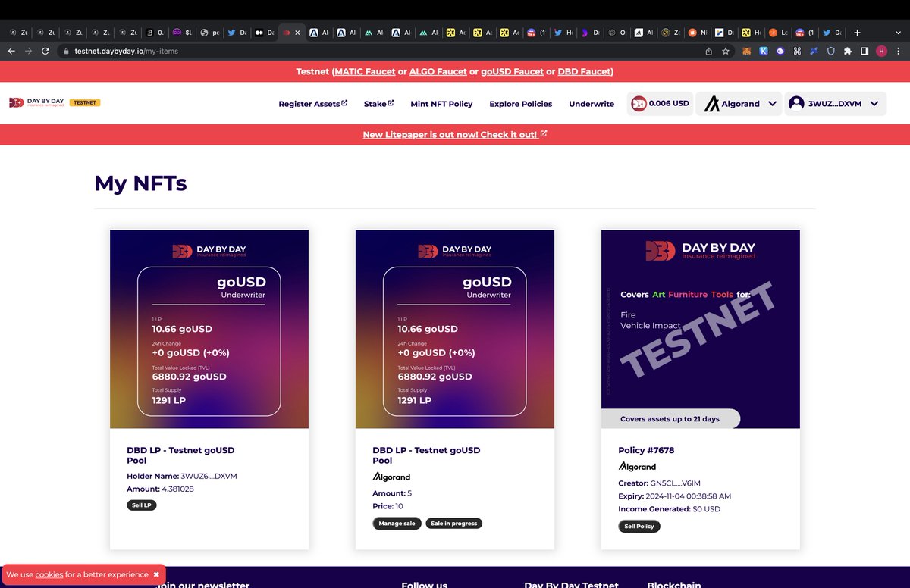Click external-link icon next to Register Assets
Viewport: 910px width, 588px height.
(344, 102)
